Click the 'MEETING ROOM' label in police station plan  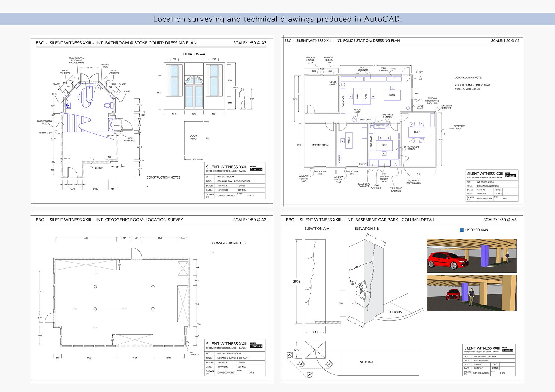pos(320,145)
